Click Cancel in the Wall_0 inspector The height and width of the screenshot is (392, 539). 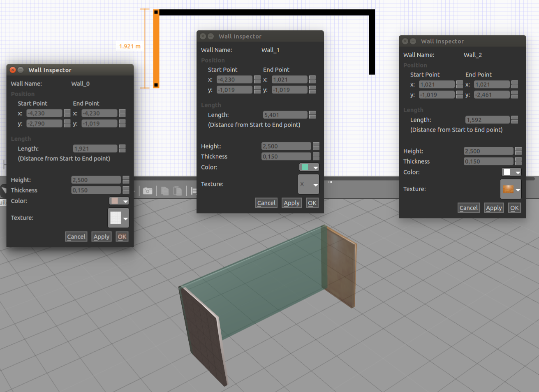point(76,237)
